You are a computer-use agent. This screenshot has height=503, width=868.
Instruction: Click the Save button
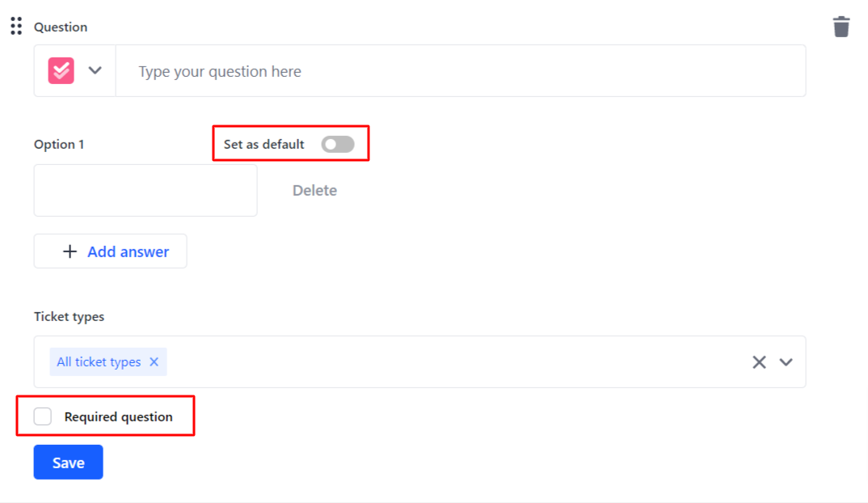point(68,462)
